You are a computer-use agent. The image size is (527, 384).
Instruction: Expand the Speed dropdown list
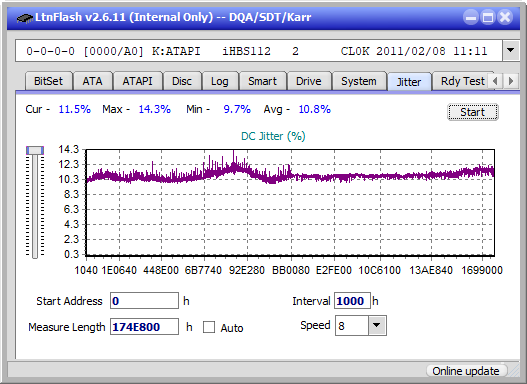377,325
